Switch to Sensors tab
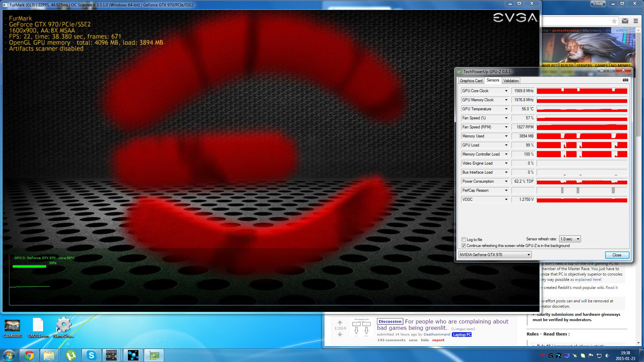The height and width of the screenshot is (362, 644). [x=493, y=80]
